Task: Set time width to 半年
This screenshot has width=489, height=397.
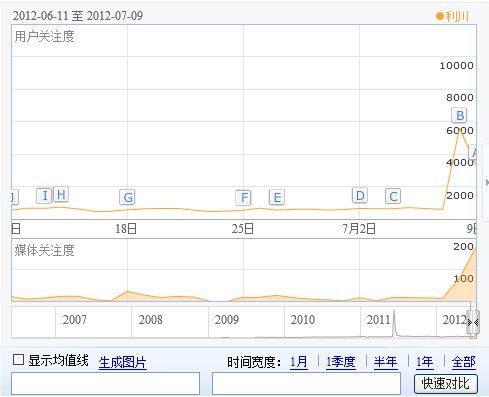Action: 385,362
